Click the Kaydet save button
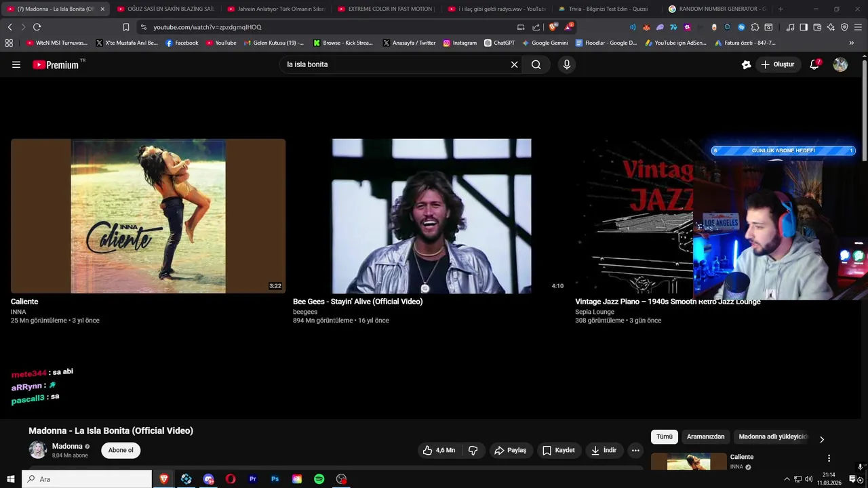 click(558, 450)
